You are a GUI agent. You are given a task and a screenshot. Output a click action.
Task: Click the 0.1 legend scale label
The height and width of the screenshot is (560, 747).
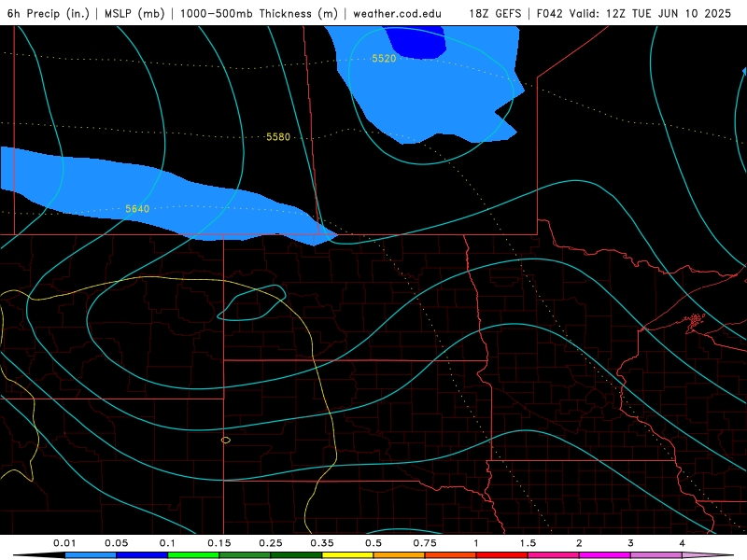[168, 543]
